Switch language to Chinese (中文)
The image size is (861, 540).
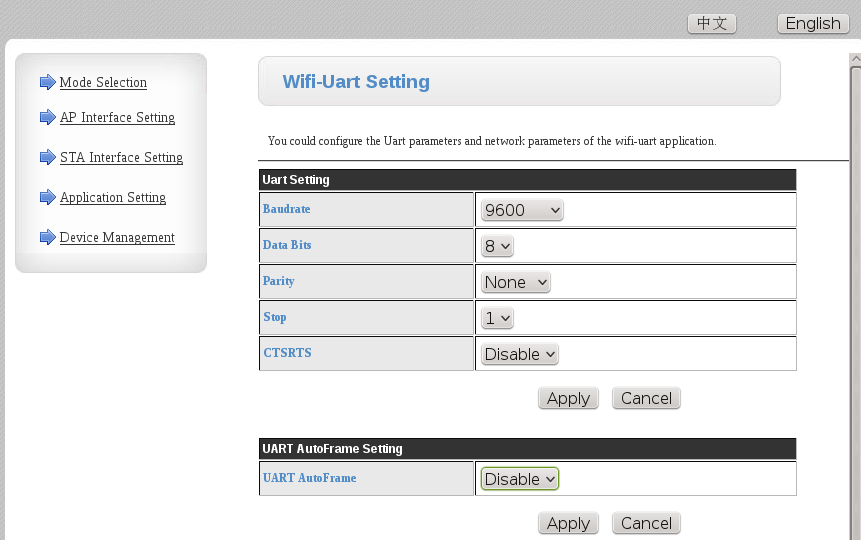[712, 24]
